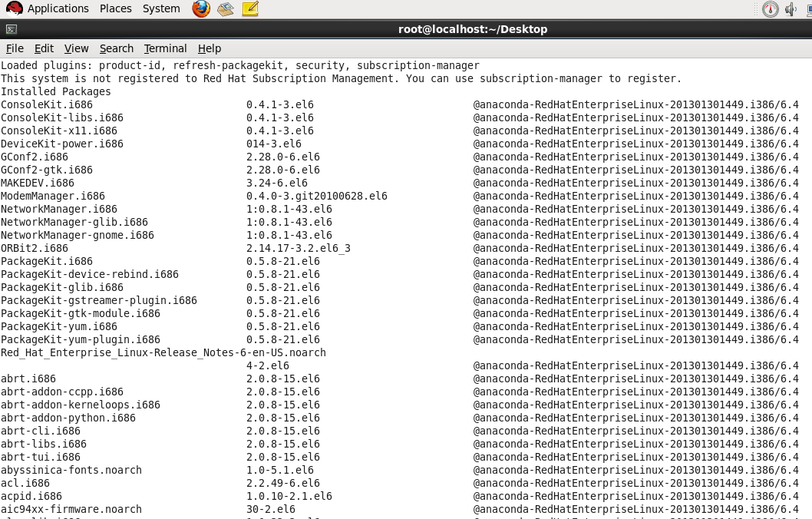The height and width of the screenshot is (519, 812).
Task: Click the volume speaker icon
Action: tap(791, 9)
